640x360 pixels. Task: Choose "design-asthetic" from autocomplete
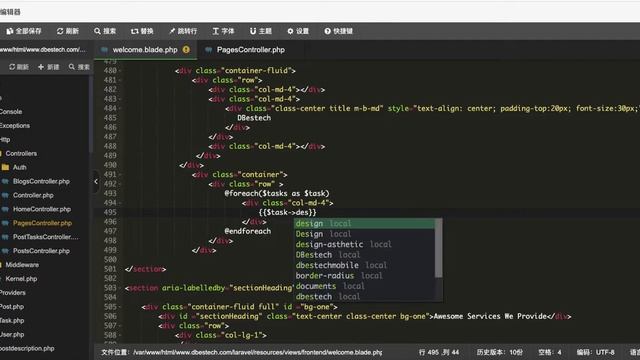(364, 244)
